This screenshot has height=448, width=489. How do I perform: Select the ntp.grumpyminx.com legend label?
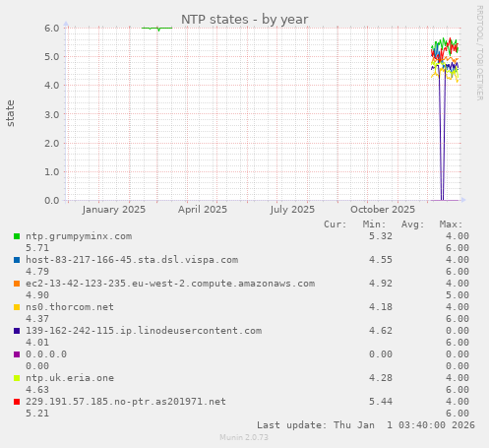click(79, 236)
